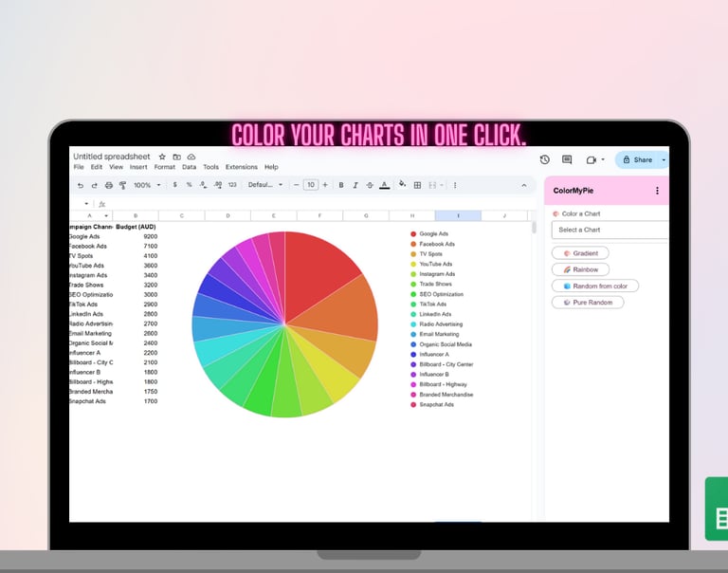Toggle bold formatting
This screenshot has height=573, width=728.
(x=341, y=185)
